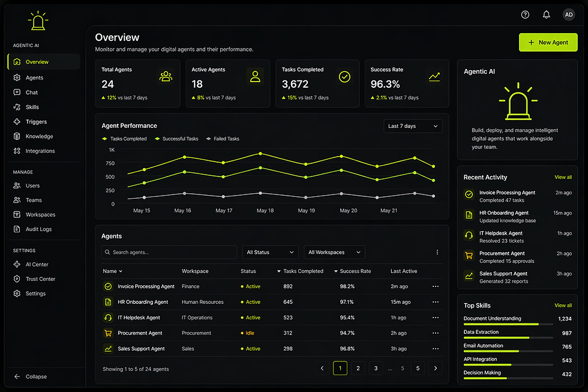Sort by Tasks Completed column header

[x=300, y=271]
